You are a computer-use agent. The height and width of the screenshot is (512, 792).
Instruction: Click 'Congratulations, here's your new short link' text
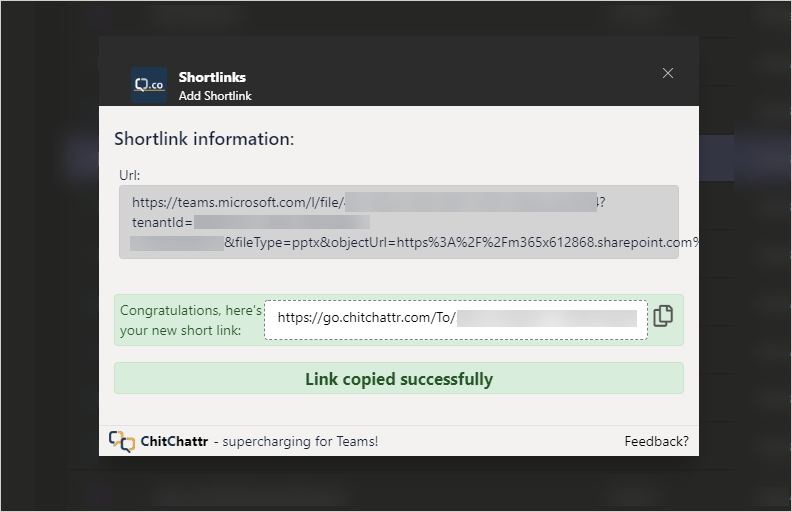[191, 320]
